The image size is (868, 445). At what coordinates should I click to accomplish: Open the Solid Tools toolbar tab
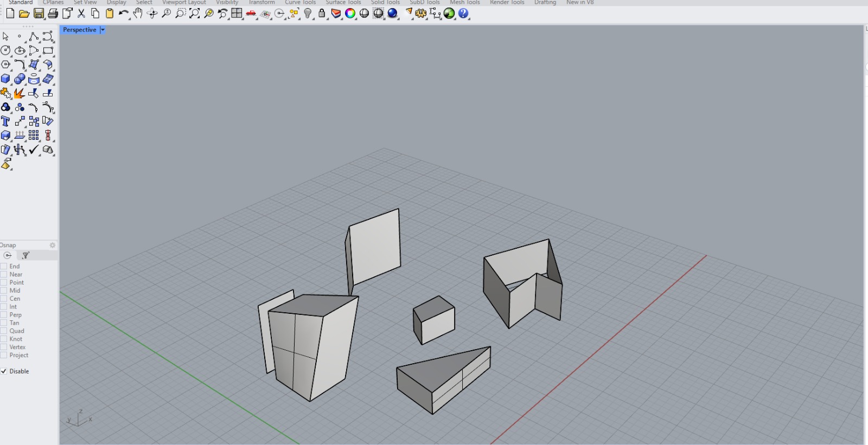click(385, 3)
